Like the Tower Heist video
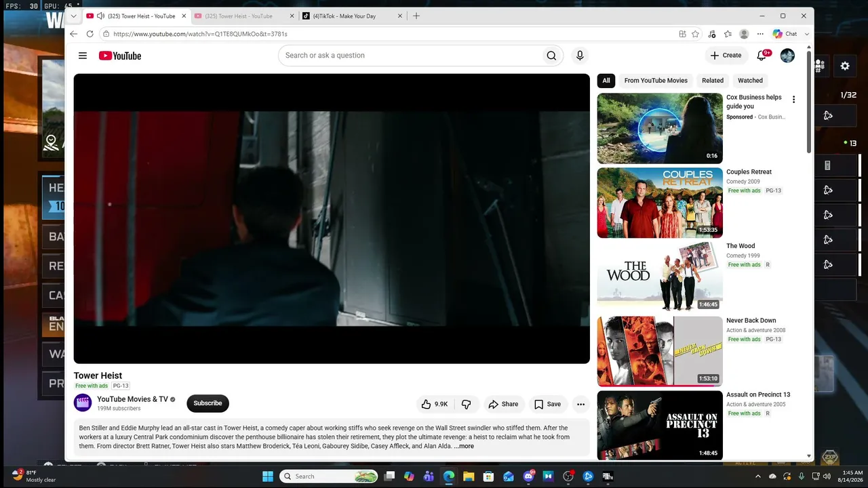Viewport: 868px width, 488px height. click(434, 404)
